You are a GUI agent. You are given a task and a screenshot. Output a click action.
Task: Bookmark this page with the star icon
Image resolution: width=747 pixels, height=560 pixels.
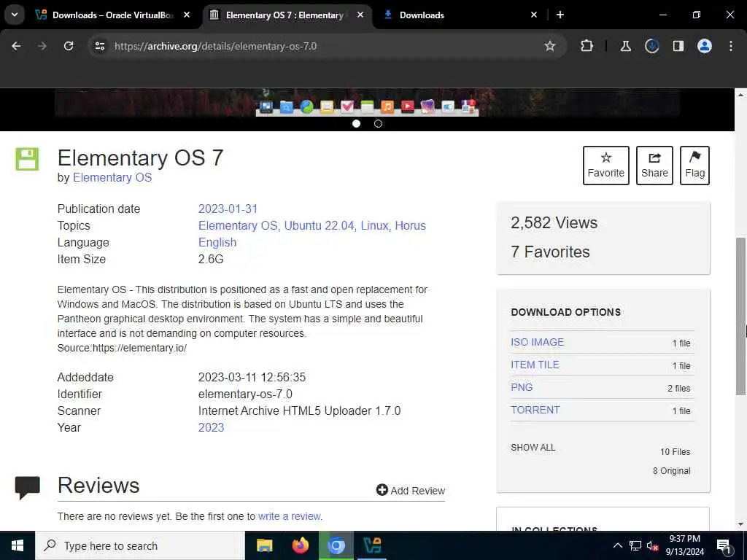point(550,46)
